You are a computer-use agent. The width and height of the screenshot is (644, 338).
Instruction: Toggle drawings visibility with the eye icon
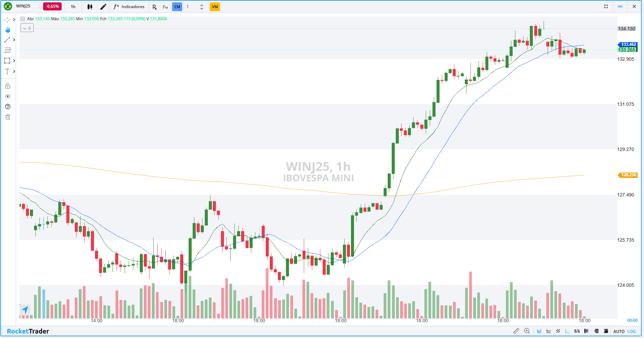click(8, 96)
